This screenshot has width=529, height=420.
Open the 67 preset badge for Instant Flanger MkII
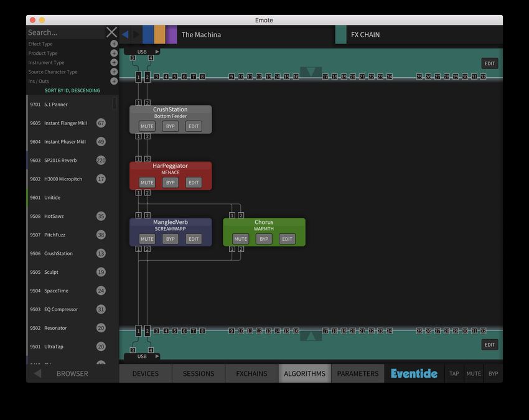(x=101, y=123)
